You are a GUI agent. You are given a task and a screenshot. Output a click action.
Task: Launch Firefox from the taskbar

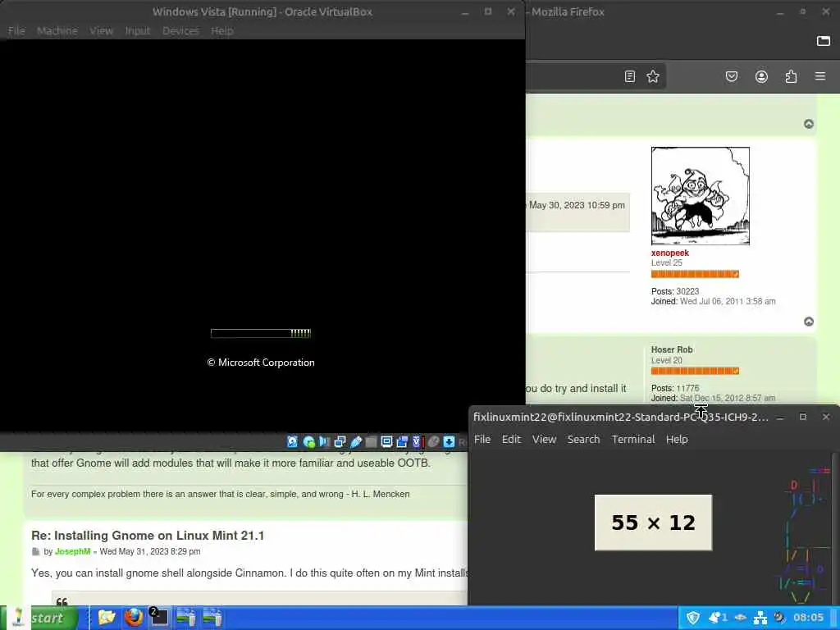[134, 617]
